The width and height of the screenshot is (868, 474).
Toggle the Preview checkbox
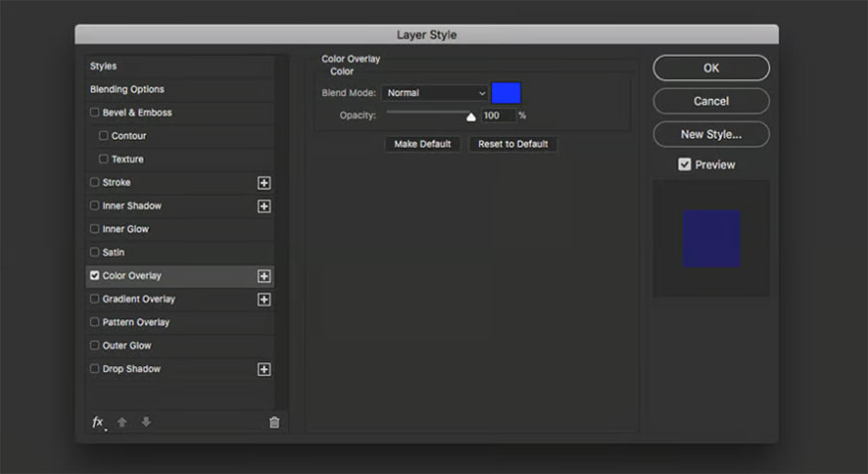coord(684,165)
